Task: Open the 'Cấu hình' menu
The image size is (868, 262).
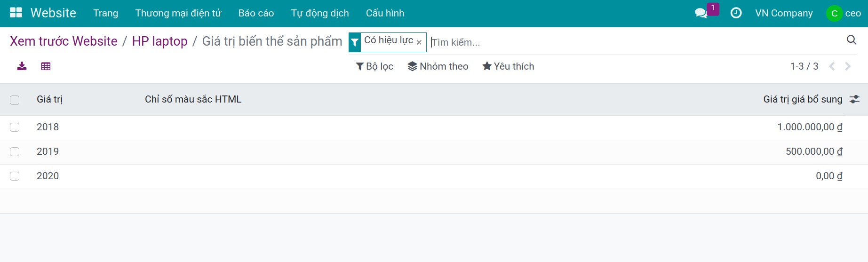Action: 385,13
